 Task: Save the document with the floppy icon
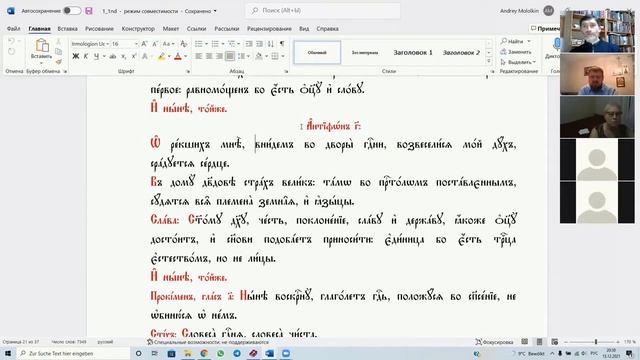click(89, 11)
